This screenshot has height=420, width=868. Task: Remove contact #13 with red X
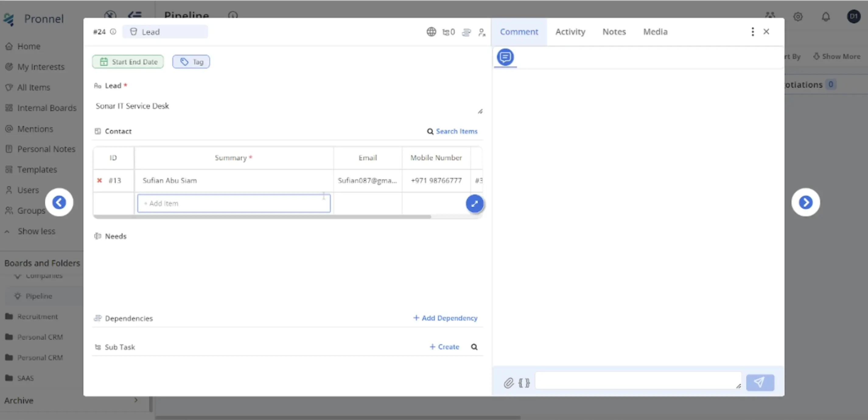tap(100, 180)
